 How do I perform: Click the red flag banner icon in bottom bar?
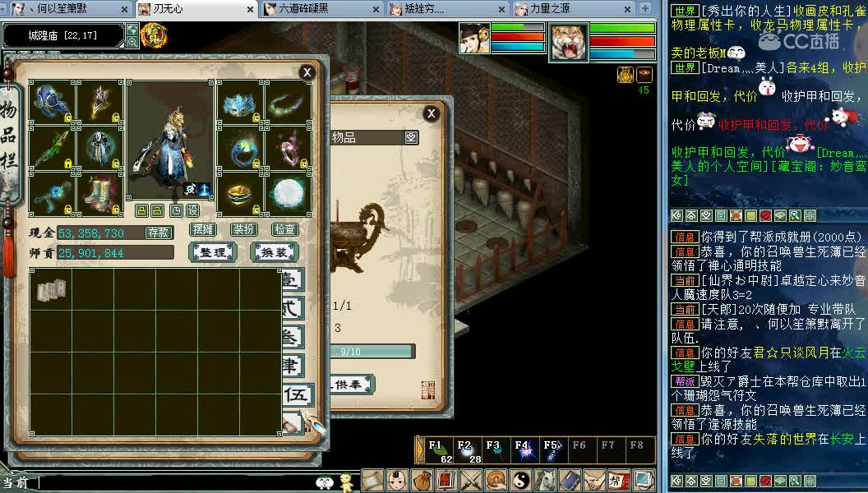click(446, 481)
